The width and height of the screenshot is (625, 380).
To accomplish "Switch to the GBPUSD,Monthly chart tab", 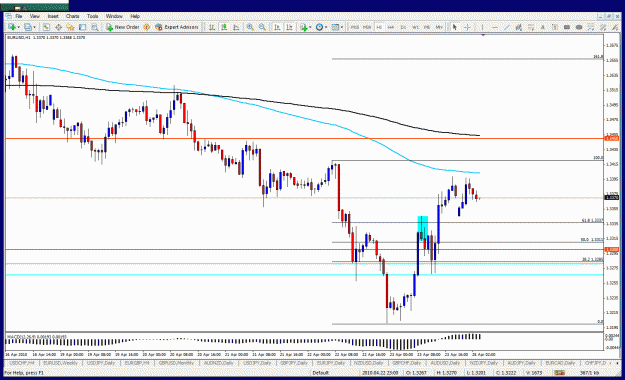I will point(176,363).
